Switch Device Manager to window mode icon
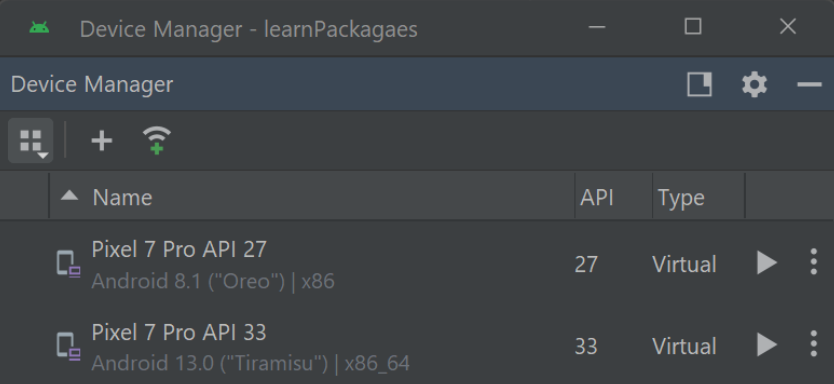Viewport: 834px width, 384px height. point(699,85)
